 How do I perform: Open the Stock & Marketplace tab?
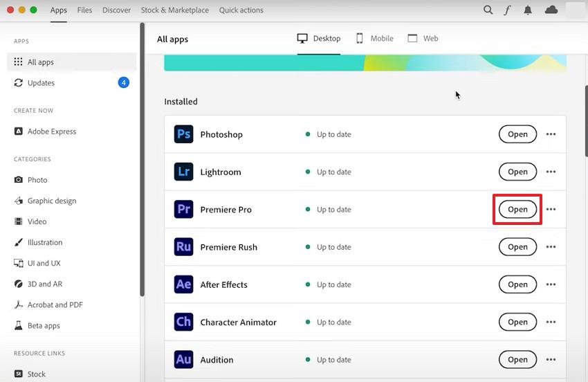[175, 10]
